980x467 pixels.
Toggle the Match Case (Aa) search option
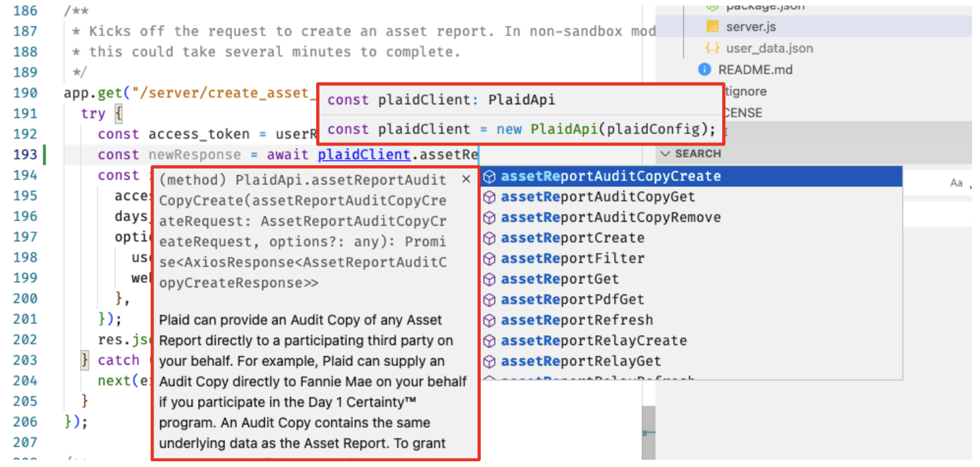(x=956, y=183)
